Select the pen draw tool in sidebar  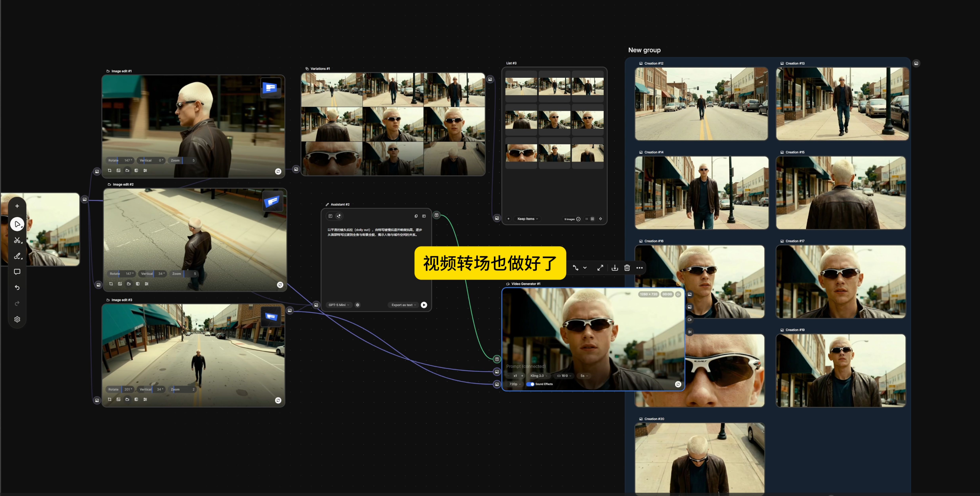17,256
